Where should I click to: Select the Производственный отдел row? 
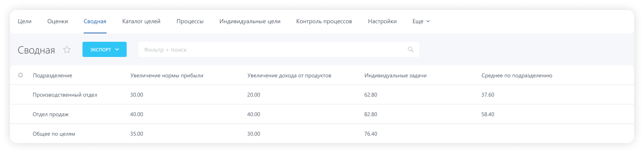point(65,95)
